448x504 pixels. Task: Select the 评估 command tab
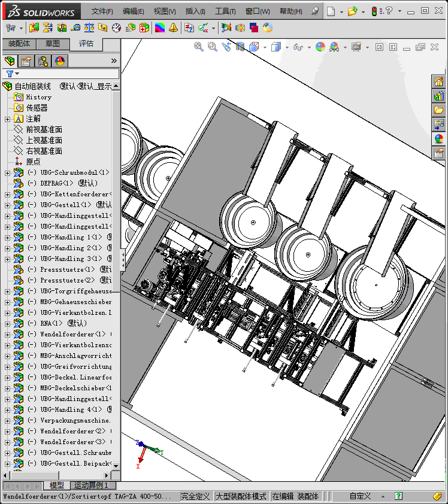(x=86, y=43)
